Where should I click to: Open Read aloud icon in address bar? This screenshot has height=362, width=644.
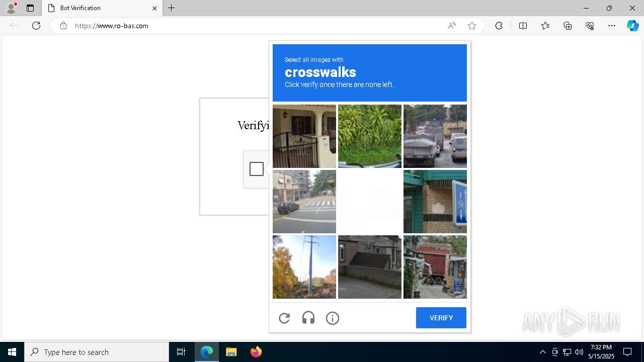pos(452,26)
